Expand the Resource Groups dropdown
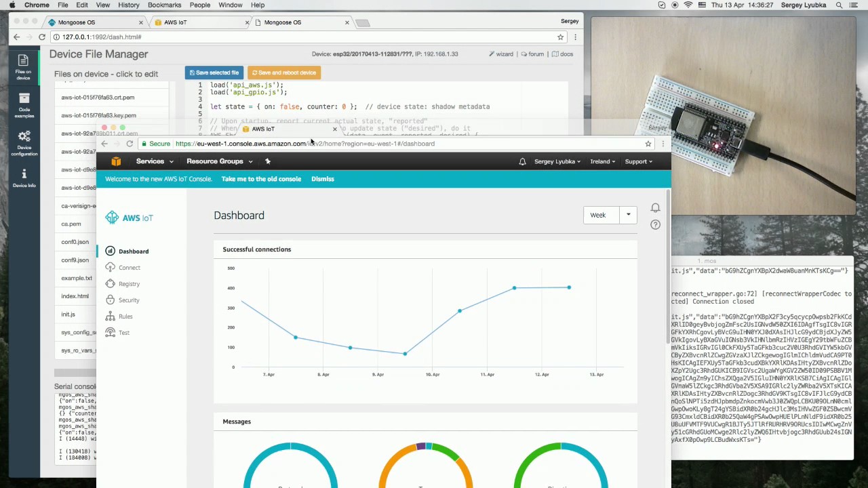868x488 pixels. coord(220,161)
